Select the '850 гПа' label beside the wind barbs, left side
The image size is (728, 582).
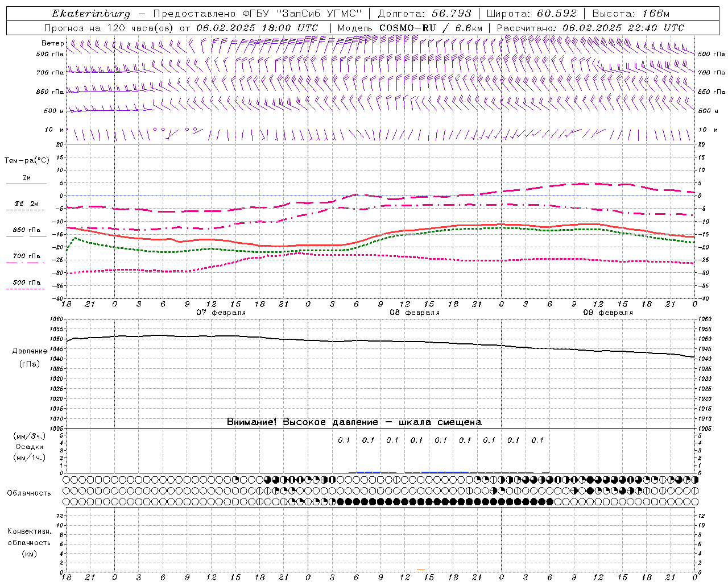50,92
